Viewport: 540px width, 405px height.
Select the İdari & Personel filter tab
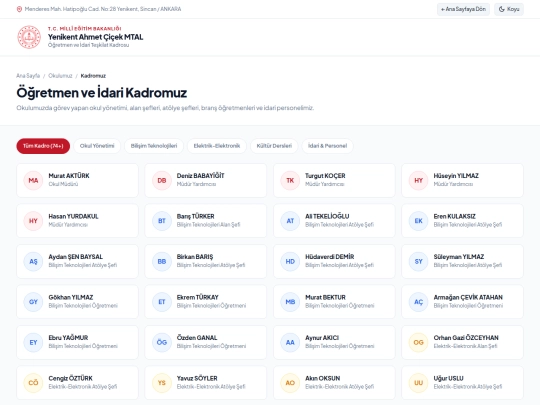(328, 146)
